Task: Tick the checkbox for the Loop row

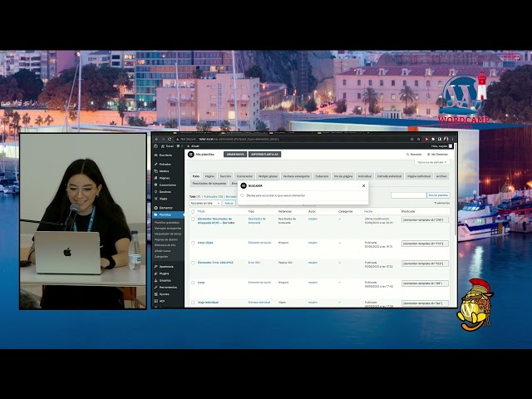Action: 193,283
